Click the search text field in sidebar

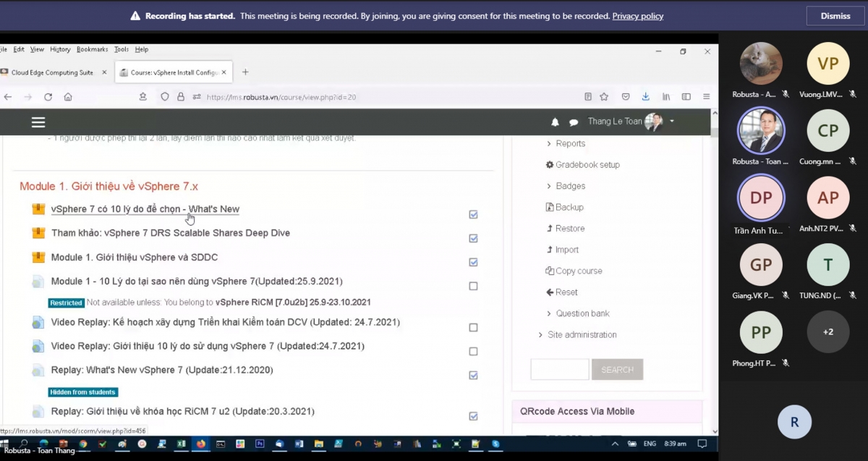(x=560, y=369)
